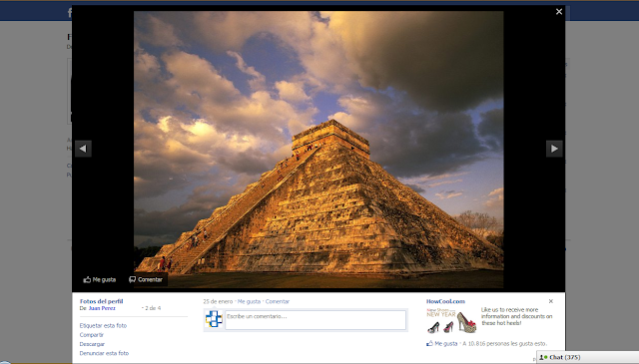Go to the previous photo arrow

[83, 149]
